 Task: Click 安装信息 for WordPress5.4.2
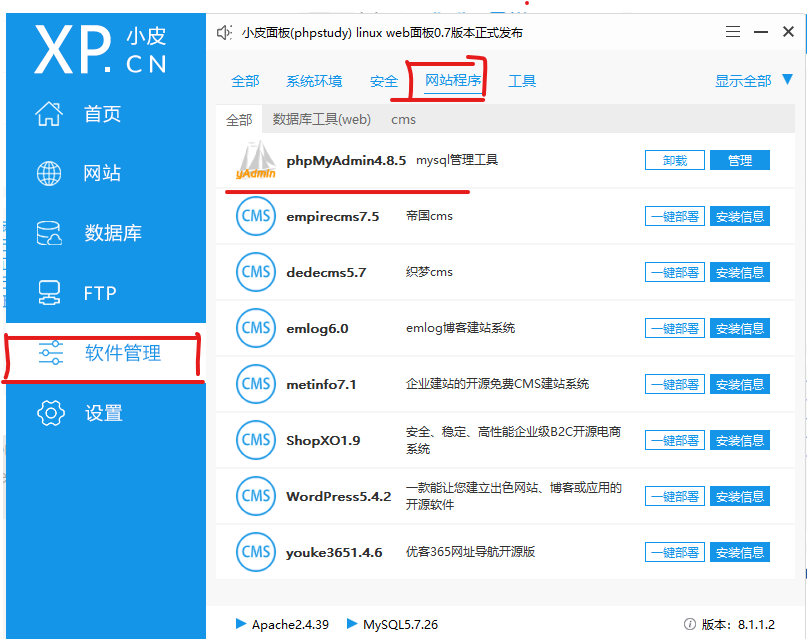740,496
